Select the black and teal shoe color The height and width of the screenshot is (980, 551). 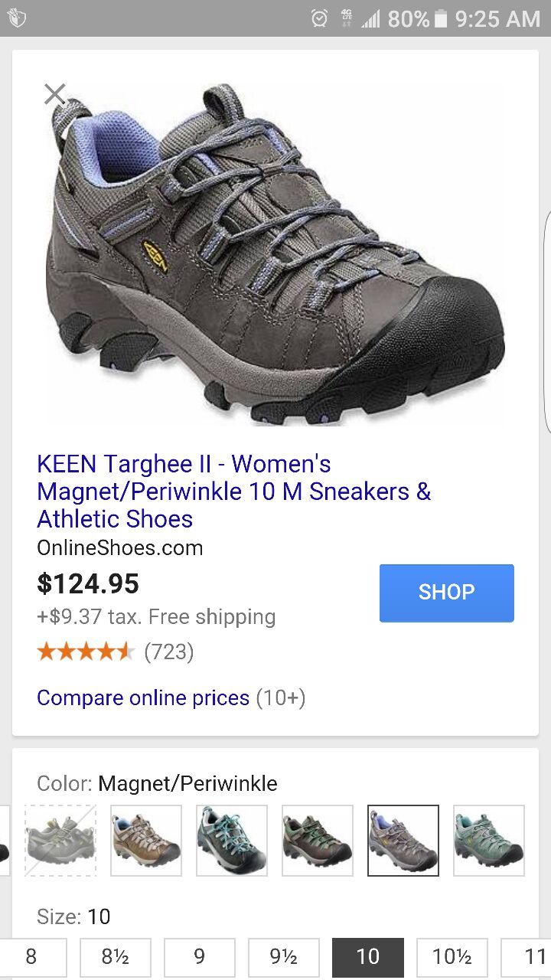point(232,841)
